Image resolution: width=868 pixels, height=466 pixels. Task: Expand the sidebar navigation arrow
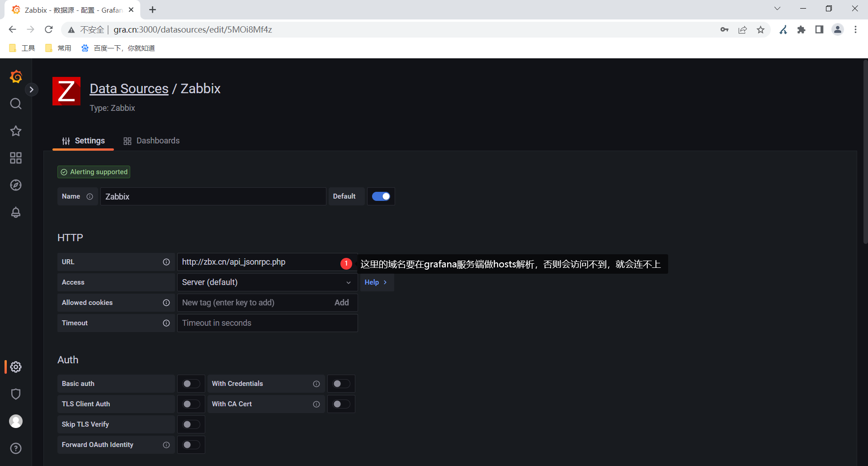tap(31, 90)
